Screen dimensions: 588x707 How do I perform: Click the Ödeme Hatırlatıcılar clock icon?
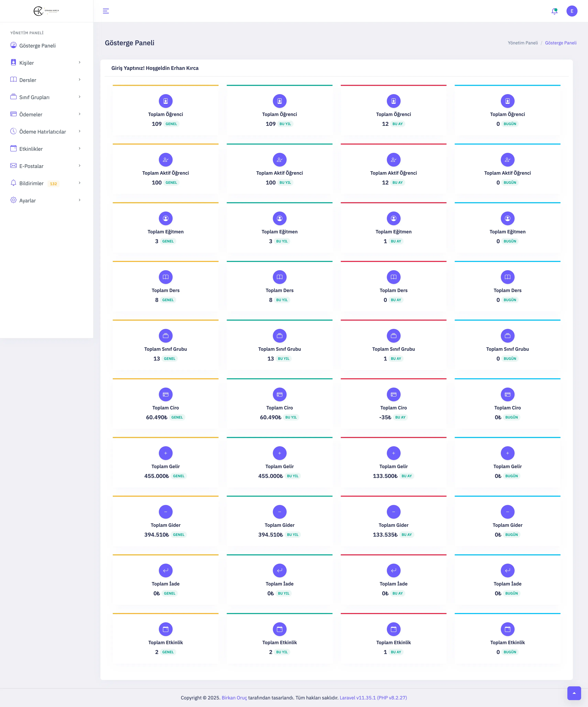point(13,131)
